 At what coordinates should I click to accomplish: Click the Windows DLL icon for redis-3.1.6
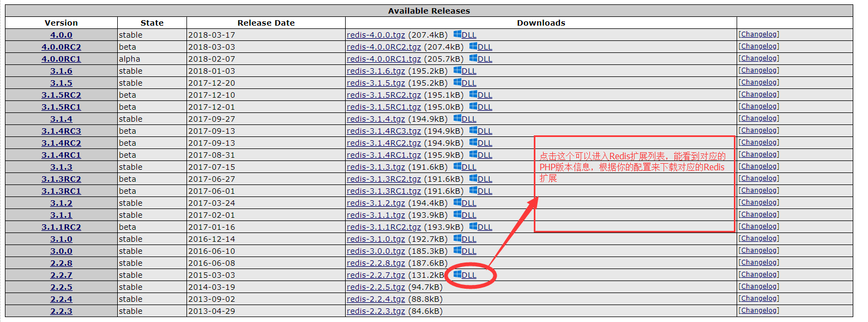457,70
